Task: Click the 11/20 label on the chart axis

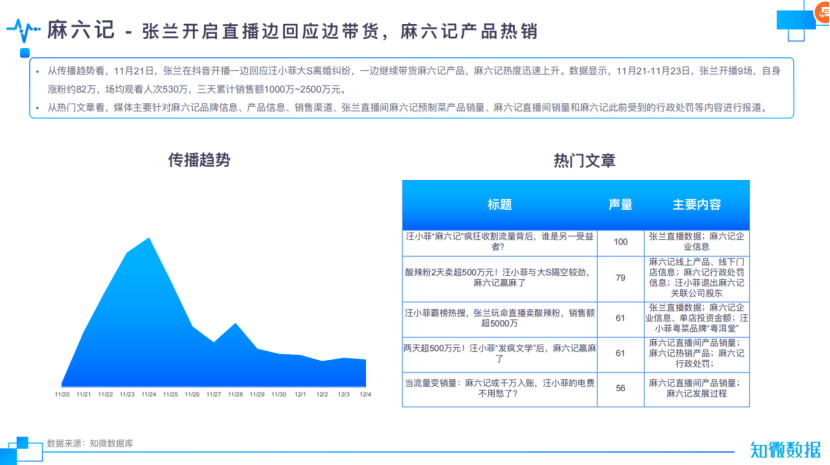Action: click(x=62, y=395)
